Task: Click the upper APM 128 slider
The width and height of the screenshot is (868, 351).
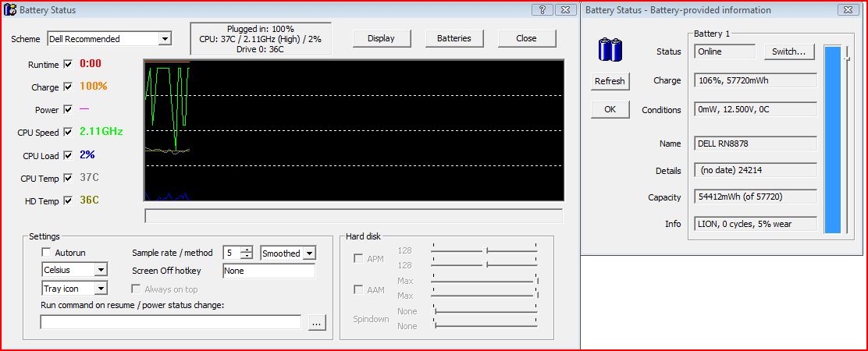Action: [x=485, y=250]
